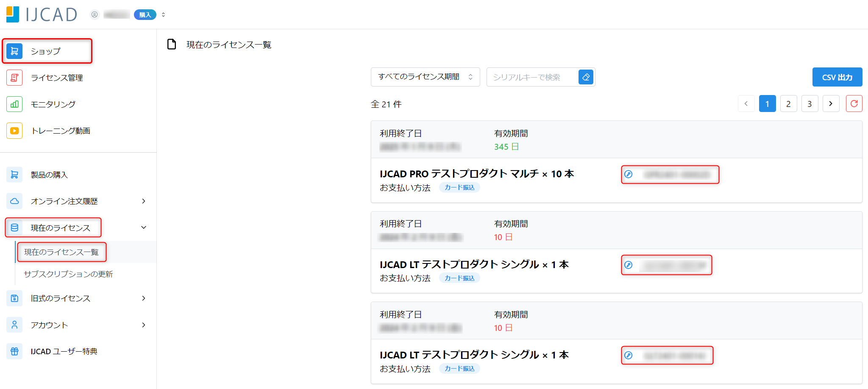This screenshot has width=868, height=389.
Task: Expand the 旧式のライセンス chevron
Action: (x=144, y=298)
